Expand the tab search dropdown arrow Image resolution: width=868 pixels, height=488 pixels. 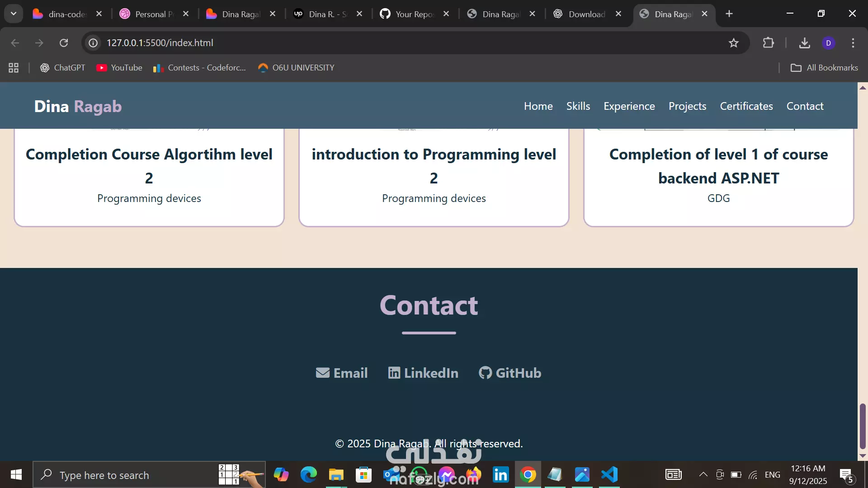click(14, 14)
